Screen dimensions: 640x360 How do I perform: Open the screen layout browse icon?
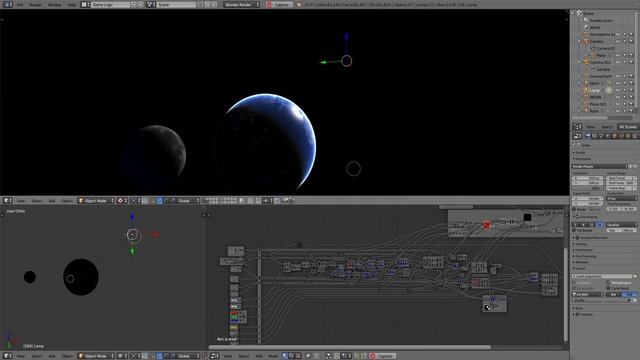click(85, 4)
